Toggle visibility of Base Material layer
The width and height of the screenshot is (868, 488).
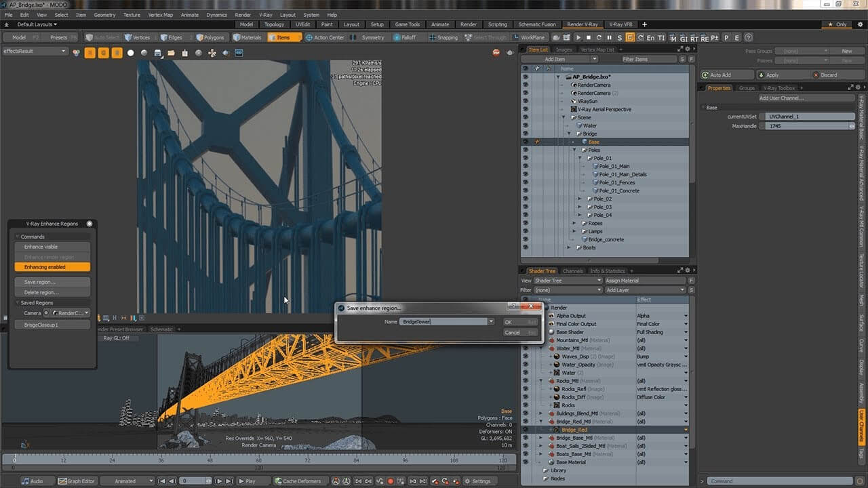525,462
